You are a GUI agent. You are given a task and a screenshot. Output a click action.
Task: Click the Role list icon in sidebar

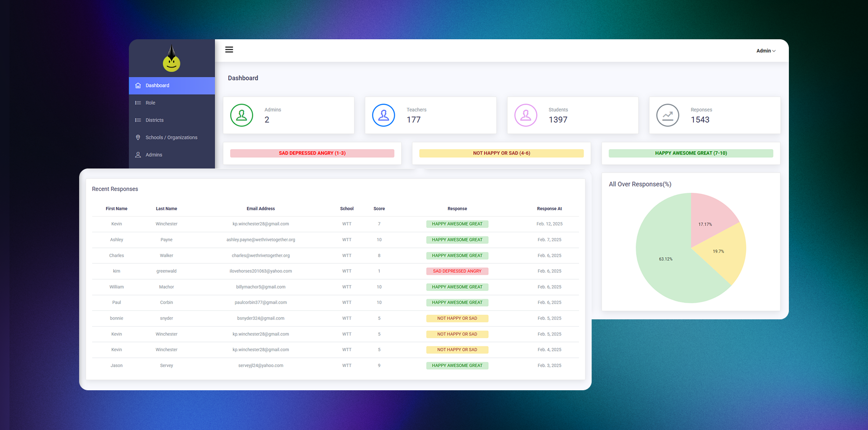click(x=138, y=103)
